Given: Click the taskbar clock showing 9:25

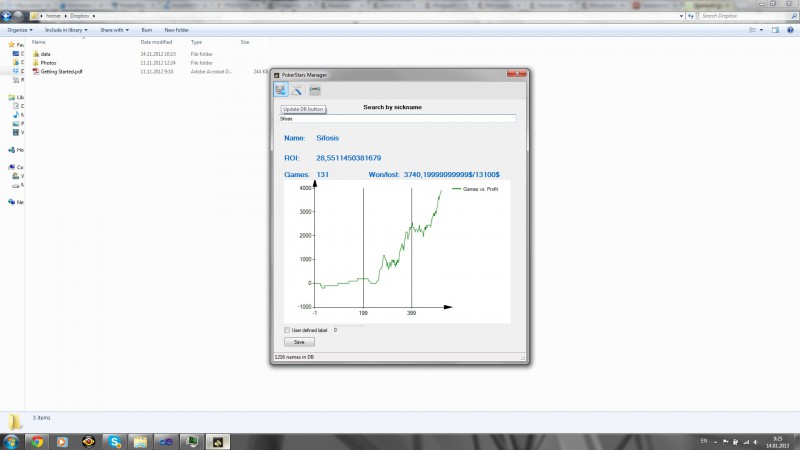Looking at the screenshot, I should [x=778, y=442].
